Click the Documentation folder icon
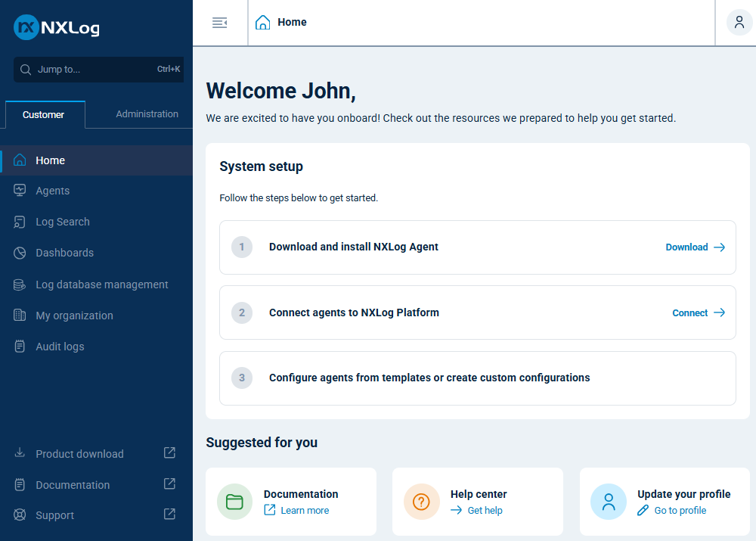This screenshot has height=541, width=756. [x=234, y=501]
